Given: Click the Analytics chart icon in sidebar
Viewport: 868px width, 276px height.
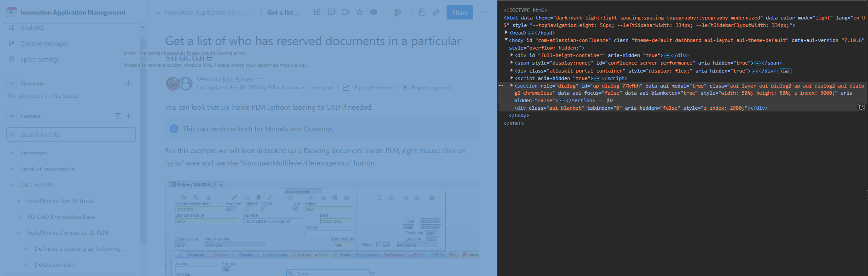Looking at the screenshot, I should 11,27.
